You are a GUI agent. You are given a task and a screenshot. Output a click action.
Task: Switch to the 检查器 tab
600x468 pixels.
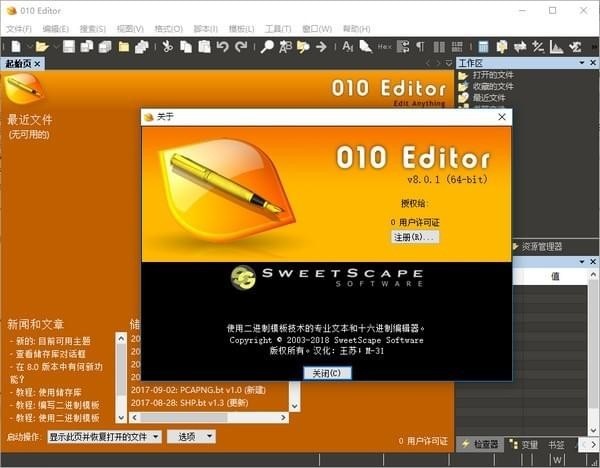(480, 444)
